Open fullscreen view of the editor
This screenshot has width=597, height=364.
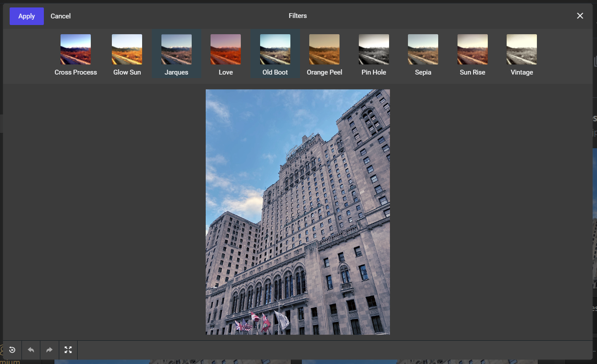click(x=68, y=350)
